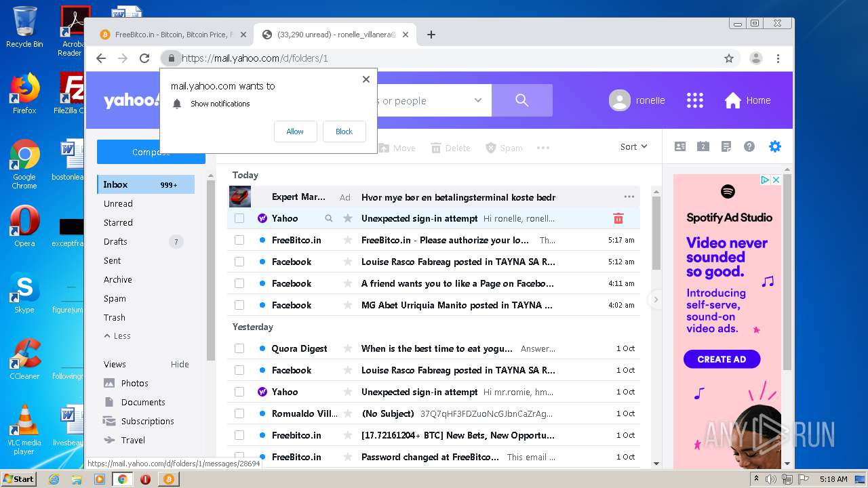The height and width of the screenshot is (488, 868).
Task: Click the trash icon on Yahoo sign-in email
Action: pos(618,218)
